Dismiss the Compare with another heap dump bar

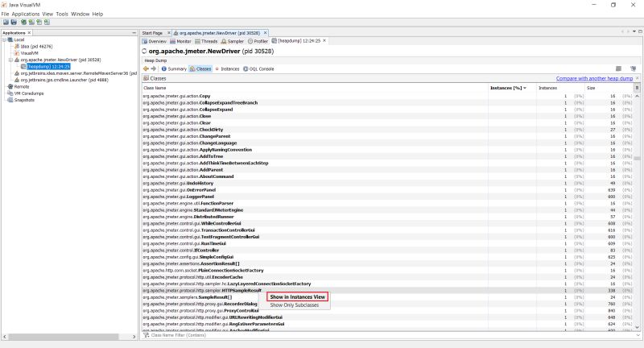(x=638, y=78)
